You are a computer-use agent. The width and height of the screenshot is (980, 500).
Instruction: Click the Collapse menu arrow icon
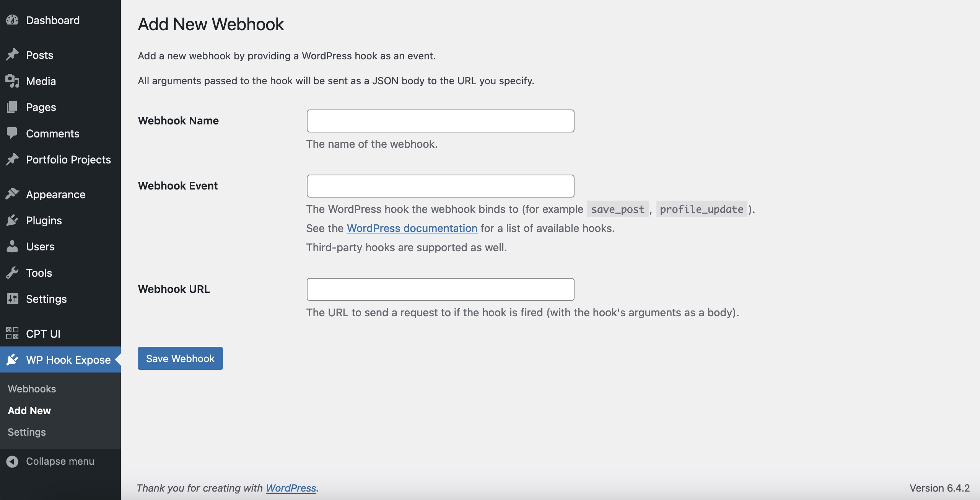point(12,461)
